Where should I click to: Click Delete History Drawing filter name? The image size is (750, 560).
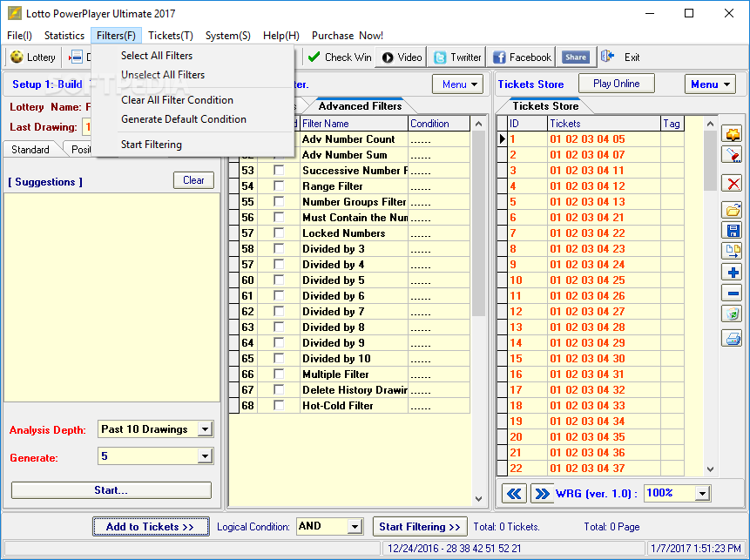tap(355, 390)
